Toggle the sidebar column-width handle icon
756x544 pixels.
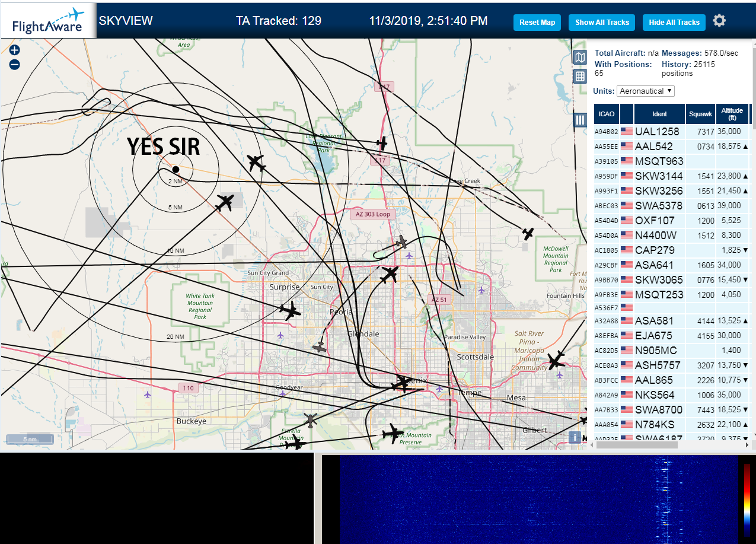[x=580, y=120]
